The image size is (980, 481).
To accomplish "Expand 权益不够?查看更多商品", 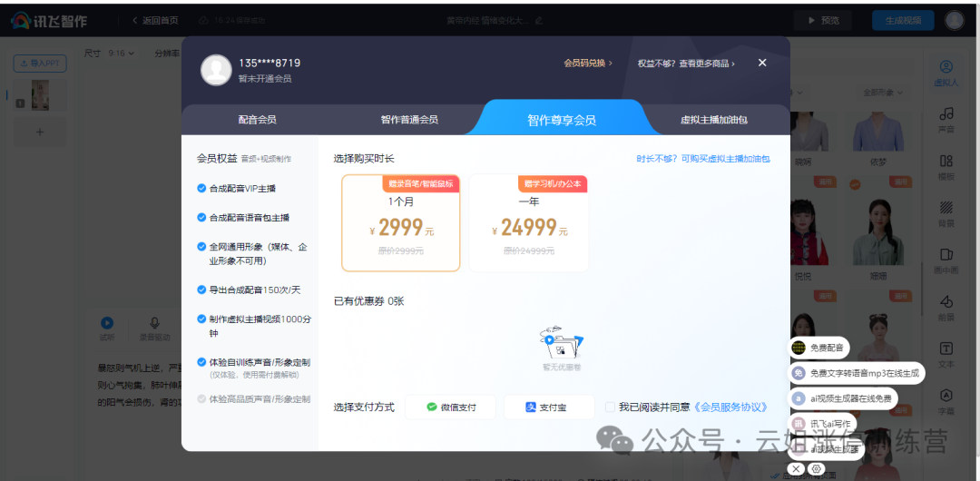I will (x=686, y=64).
